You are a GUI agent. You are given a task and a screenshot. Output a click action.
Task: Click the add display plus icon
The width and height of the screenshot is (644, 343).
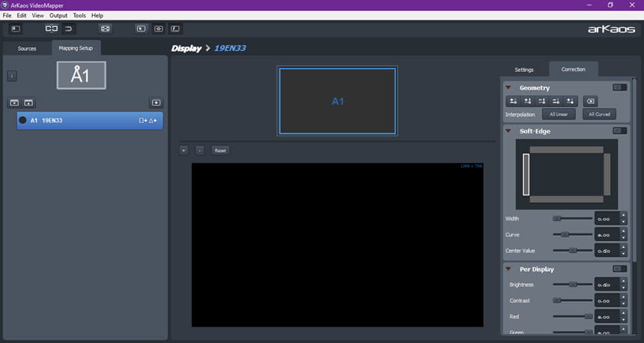click(156, 103)
